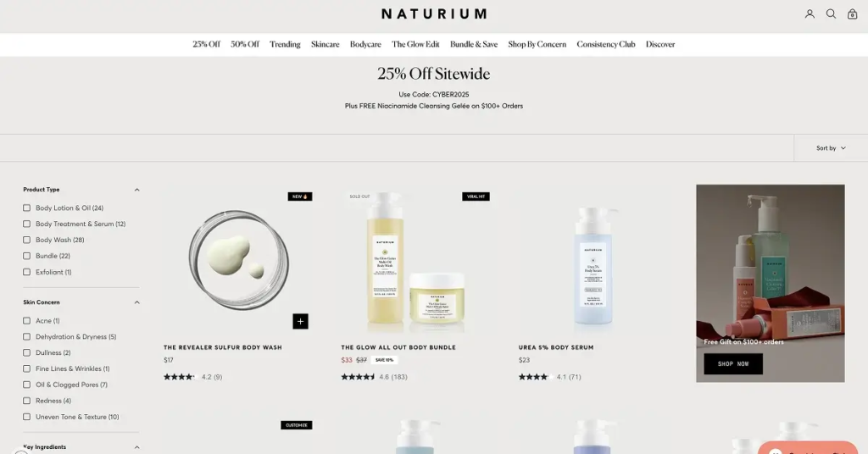Open the Bundle & Save menu
Screen dimensions: 868x454
click(x=474, y=44)
